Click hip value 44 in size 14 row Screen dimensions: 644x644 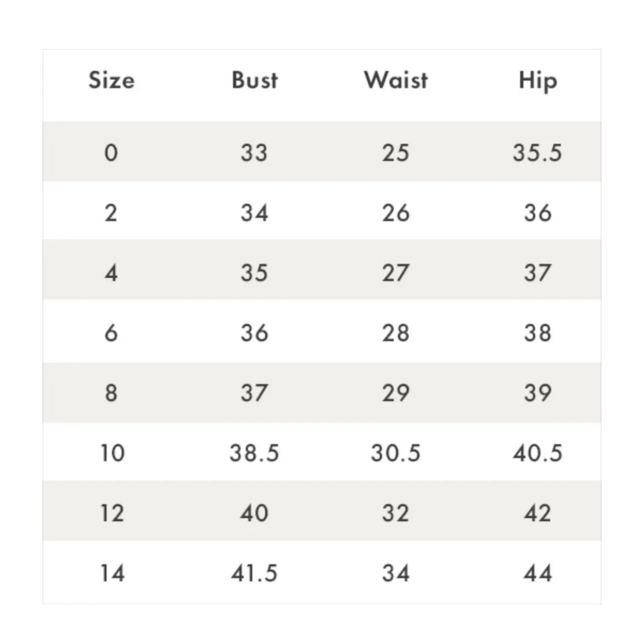coord(538,573)
